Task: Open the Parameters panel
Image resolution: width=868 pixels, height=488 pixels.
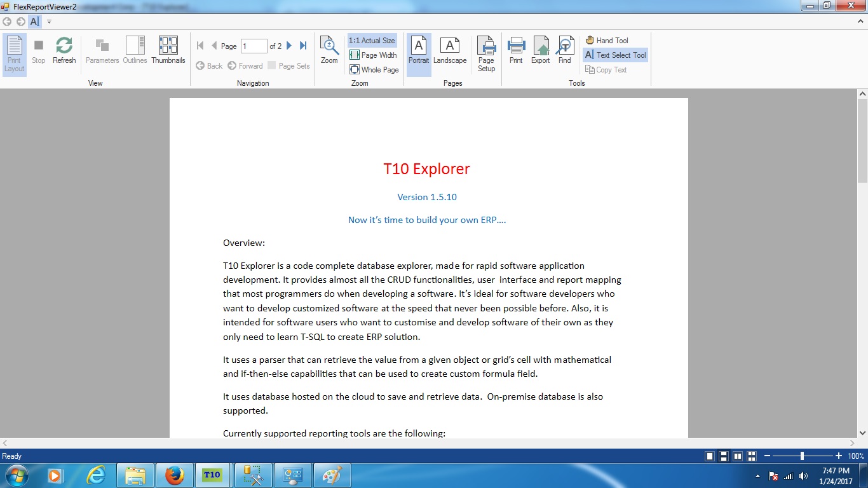Action: coord(102,52)
